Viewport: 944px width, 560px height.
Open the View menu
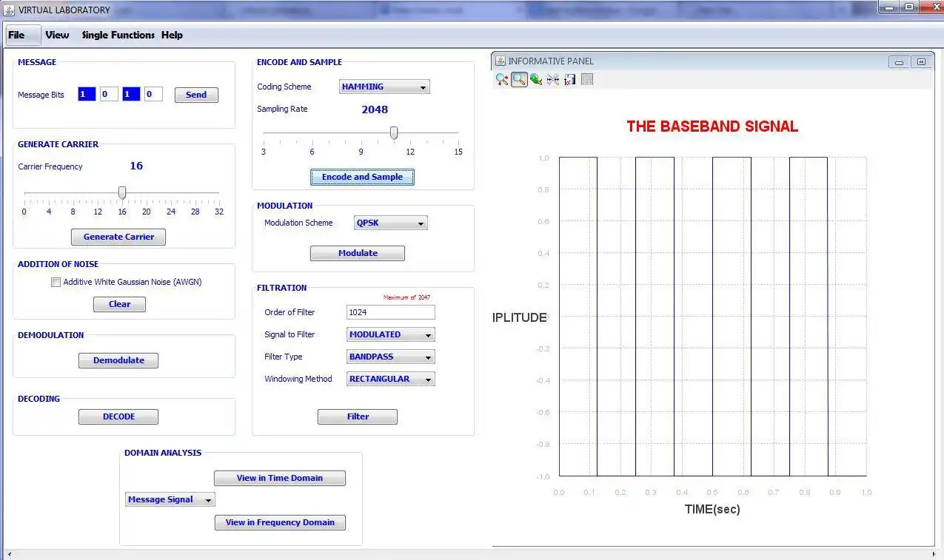click(x=57, y=35)
